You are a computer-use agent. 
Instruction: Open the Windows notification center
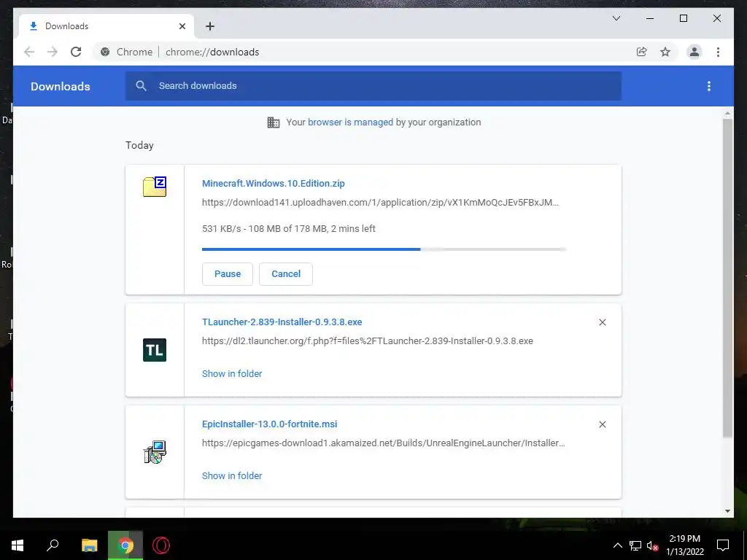(723, 545)
